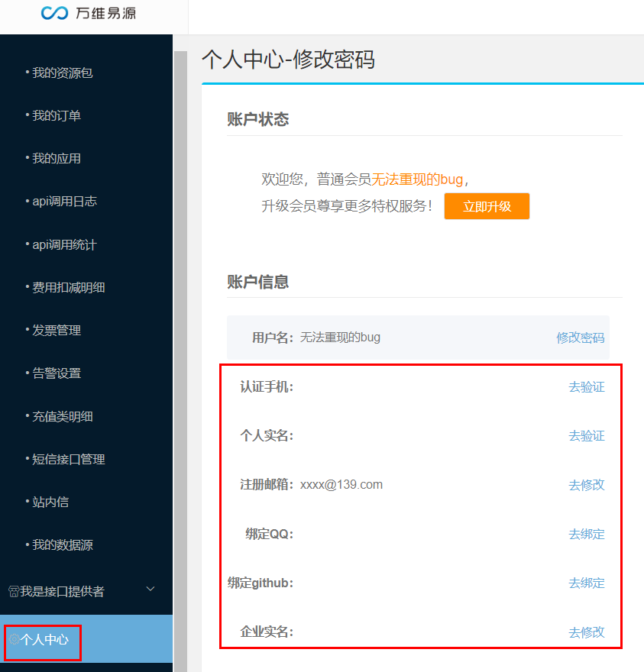Open 费用扣减明细 sidebar item
Screen dimensions: 644x672
coord(68,288)
